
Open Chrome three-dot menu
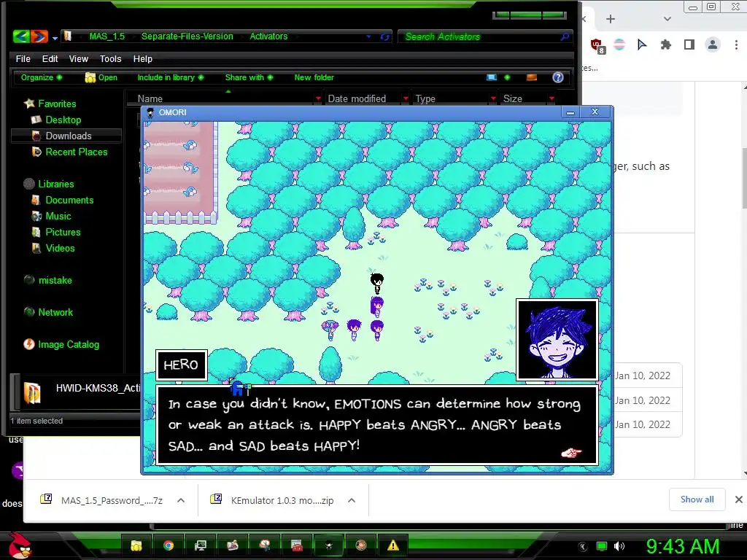tap(736, 44)
